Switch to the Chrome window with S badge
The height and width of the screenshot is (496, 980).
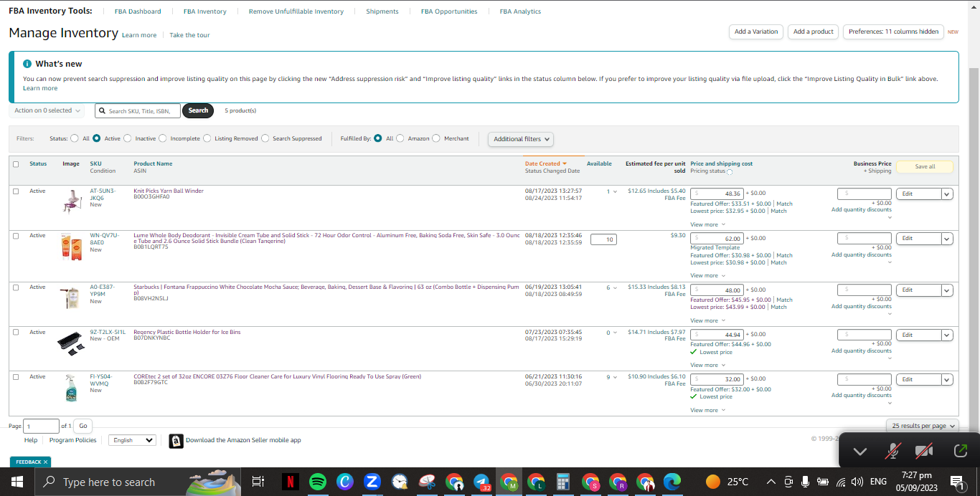590,482
